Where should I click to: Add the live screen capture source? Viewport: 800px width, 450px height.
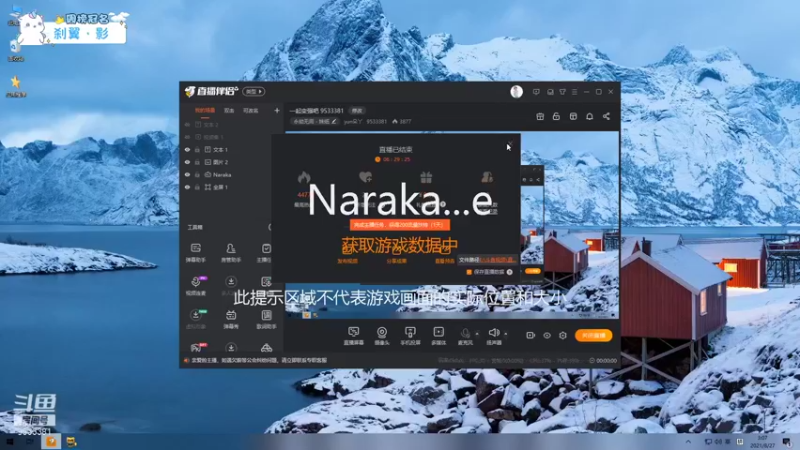[x=353, y=336]
